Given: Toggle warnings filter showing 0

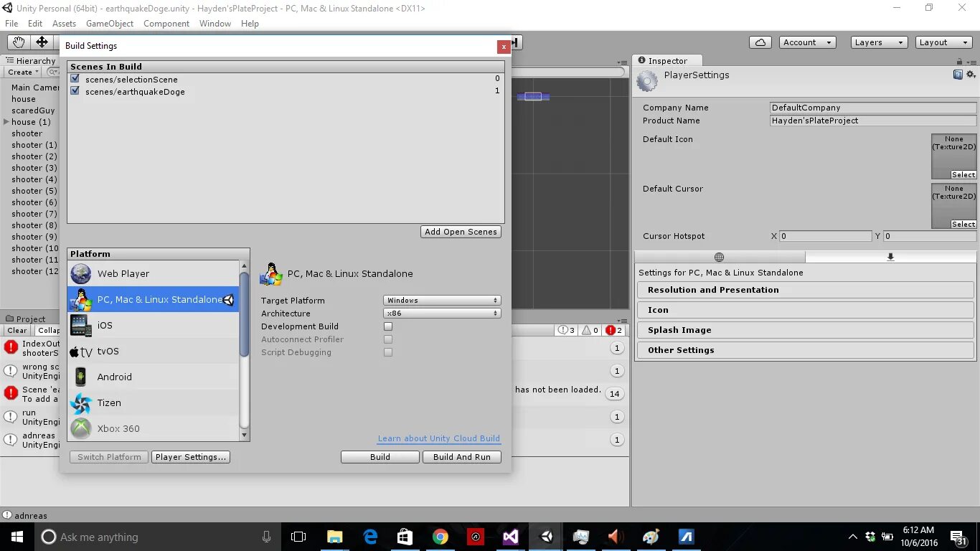Looking at the screenshot, I should [x=590, y=330].
